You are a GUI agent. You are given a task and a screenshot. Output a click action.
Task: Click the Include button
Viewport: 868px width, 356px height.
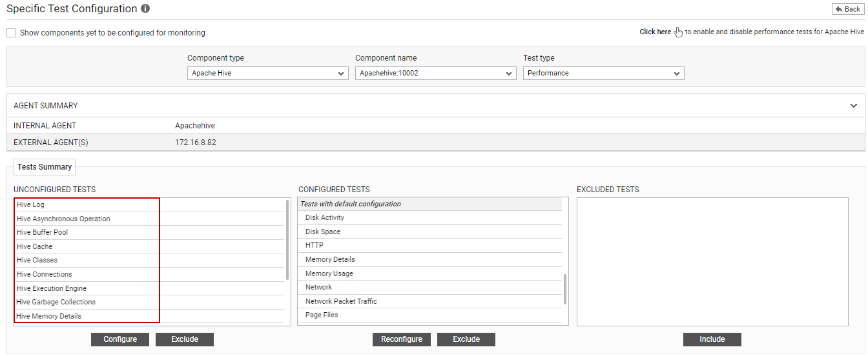click(x=712, y=339)
